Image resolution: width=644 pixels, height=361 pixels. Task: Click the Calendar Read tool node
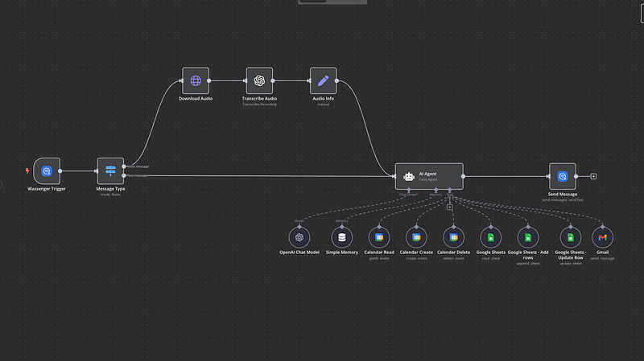[x=379, y=237]
